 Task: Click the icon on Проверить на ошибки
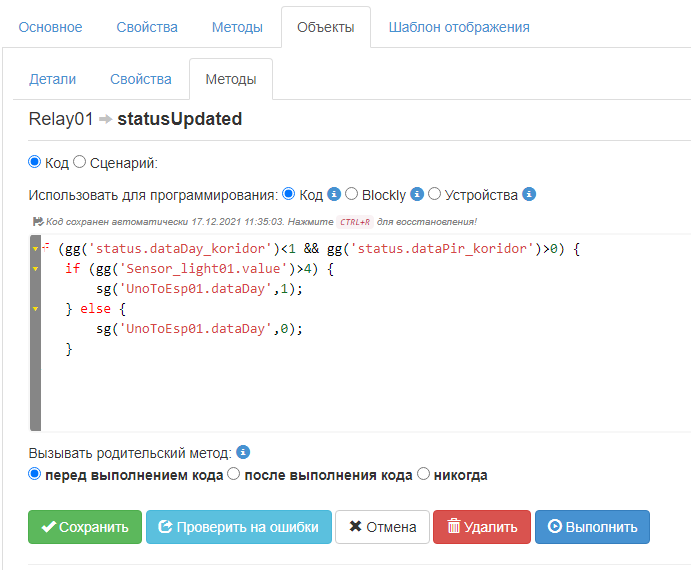coord(165,527)
